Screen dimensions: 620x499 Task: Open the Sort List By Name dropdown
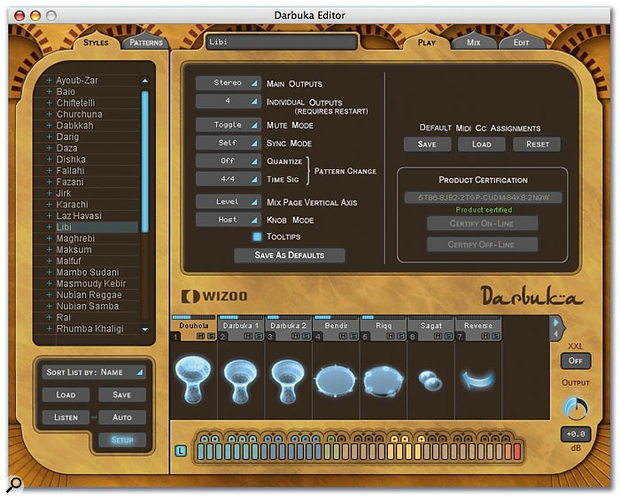[x=94, y=372]
